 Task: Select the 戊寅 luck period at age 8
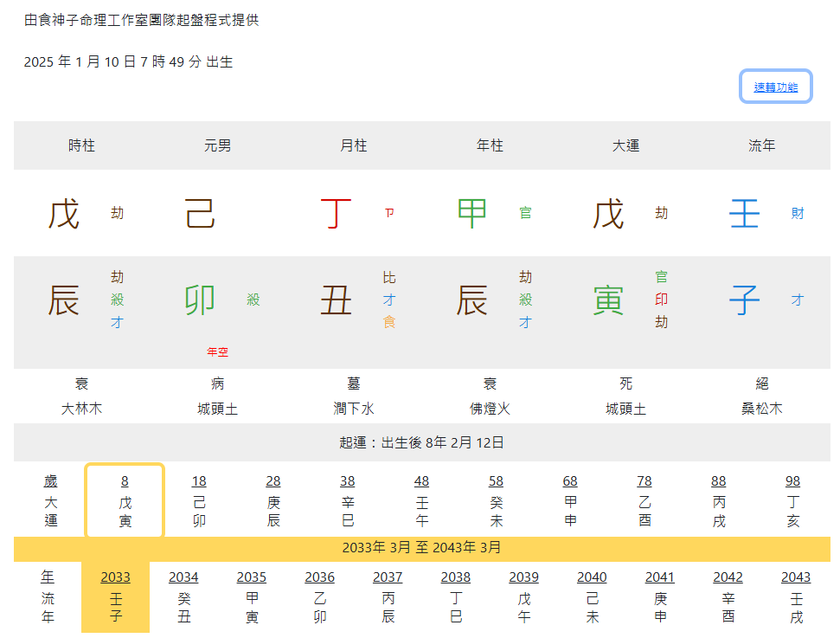point(125,501)
